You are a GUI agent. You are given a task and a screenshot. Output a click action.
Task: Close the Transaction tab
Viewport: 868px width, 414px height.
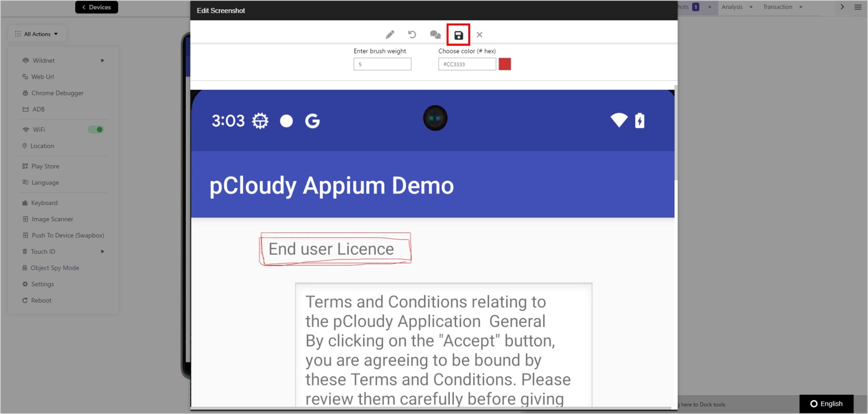[800, 7]
